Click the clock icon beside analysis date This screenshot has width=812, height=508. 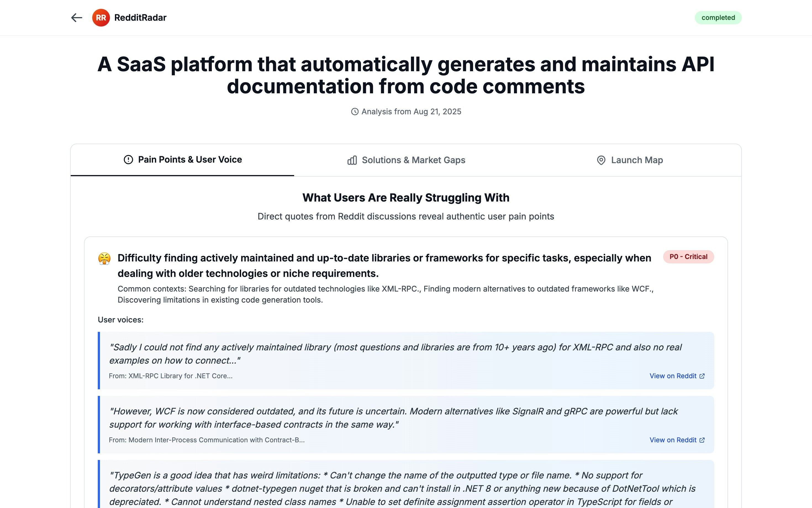click(355, 112)
